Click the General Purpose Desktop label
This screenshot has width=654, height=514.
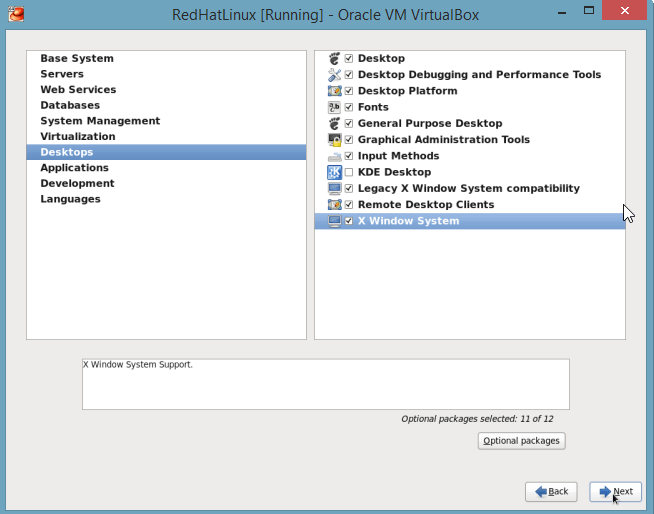point(430,123)
